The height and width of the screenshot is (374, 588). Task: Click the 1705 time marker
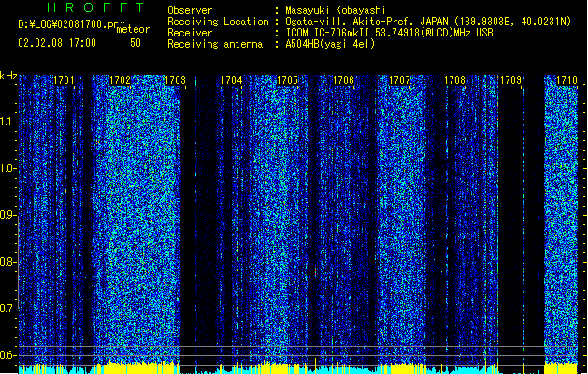click(x=287, y=80)
